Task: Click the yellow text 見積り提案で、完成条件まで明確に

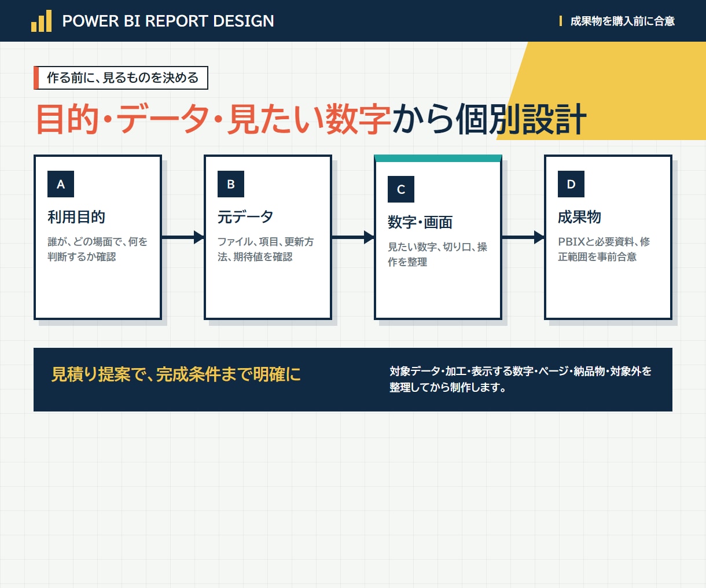Action: coord(176,374)
